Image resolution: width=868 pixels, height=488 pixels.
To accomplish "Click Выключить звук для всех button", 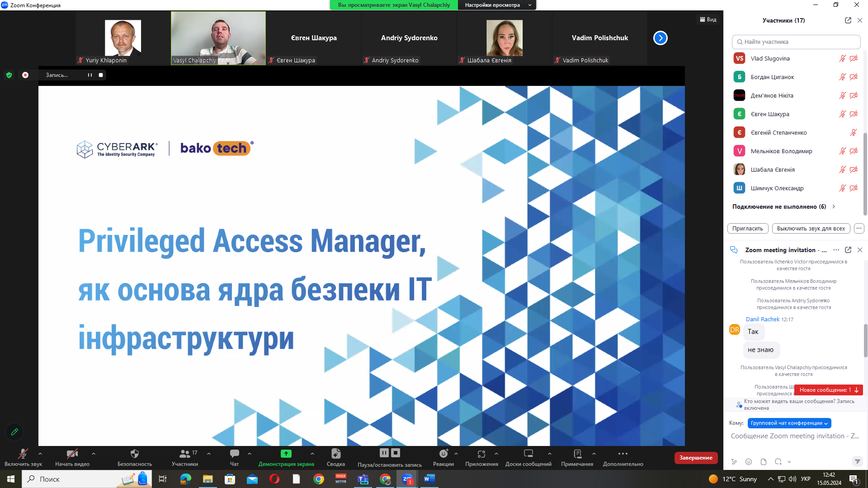I will pos(811,228).
